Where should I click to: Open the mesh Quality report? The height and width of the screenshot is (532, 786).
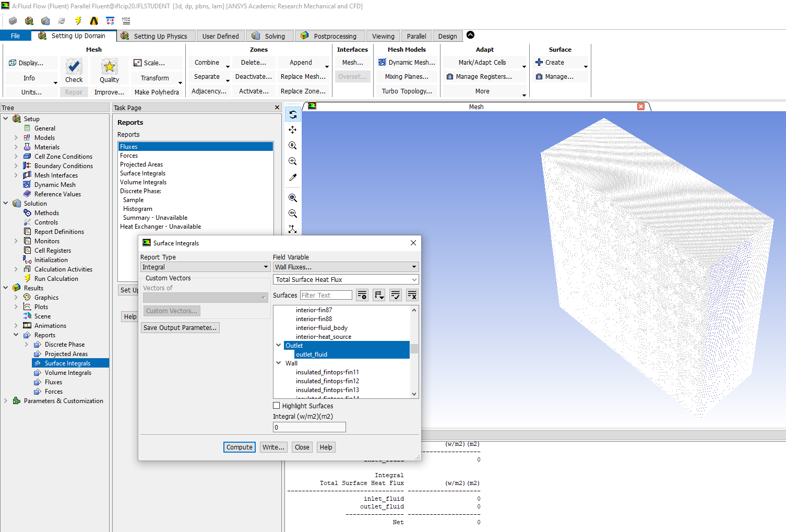tap(109, 70)
